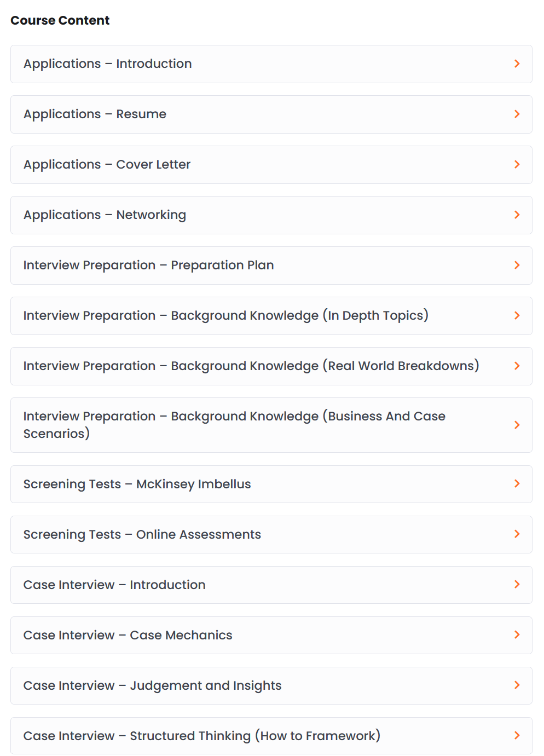Click the arrow icon for Applications – Networking
The height and width of the screenshot is (756, 544).
[x=517, y=215]
